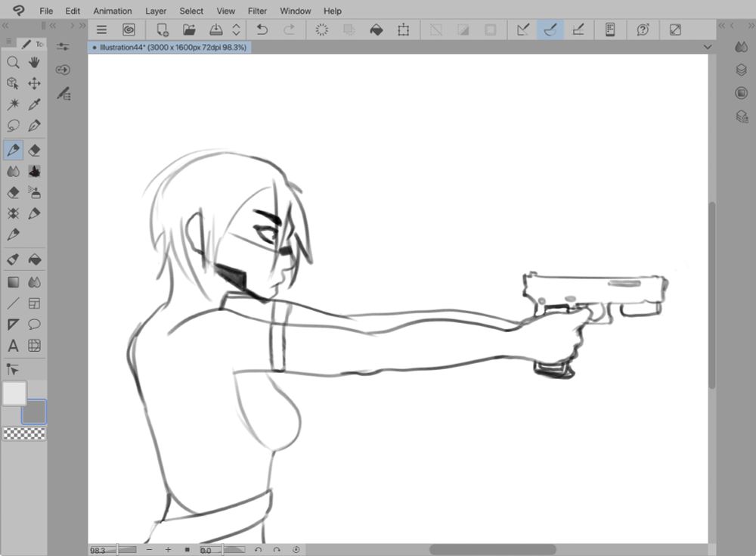Viewport: 756px width, 556px height.
Task: Open the Layers panel icon
Action: [x=741, y=70]
